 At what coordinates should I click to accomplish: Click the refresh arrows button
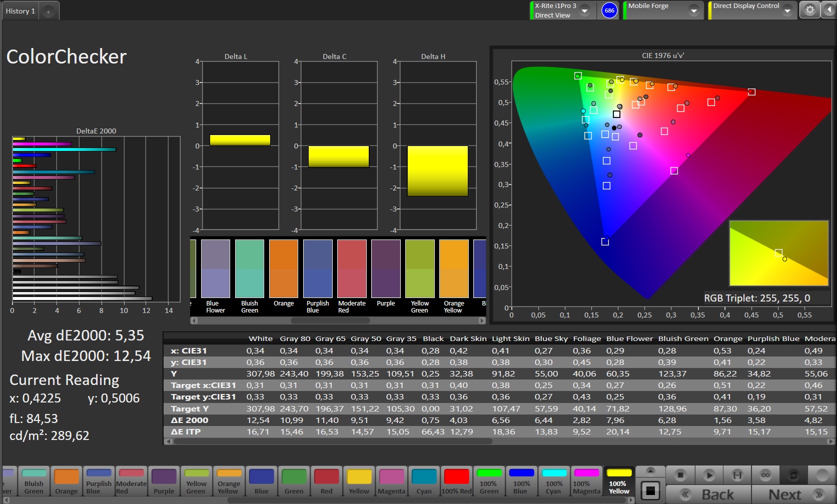coord(793,474)
